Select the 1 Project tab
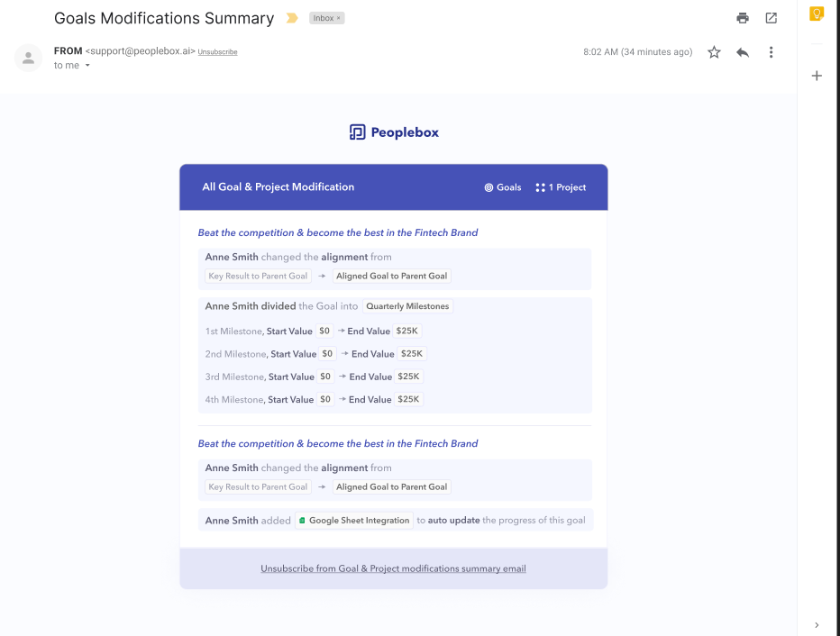Screen dimensions: 840x636 [561, 187]
